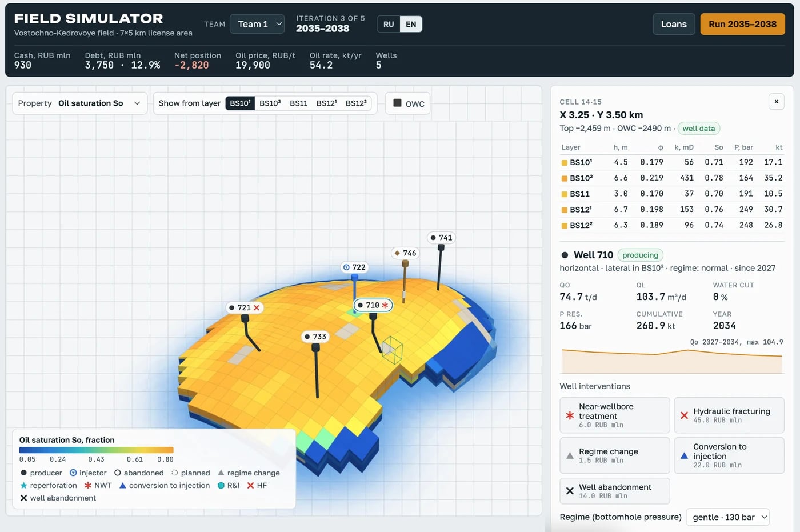
Task: Click the red X icon for Hydraulic fracturing
Action: (684, 415)
